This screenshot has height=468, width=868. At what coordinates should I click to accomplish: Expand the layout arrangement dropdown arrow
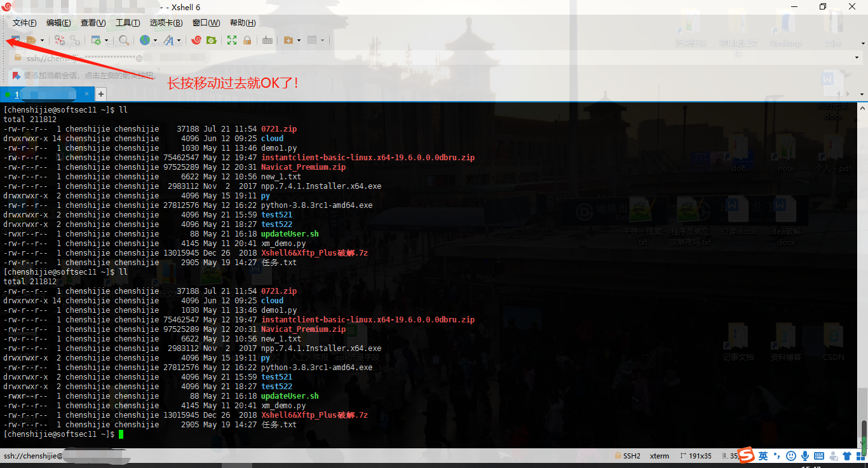323,40
